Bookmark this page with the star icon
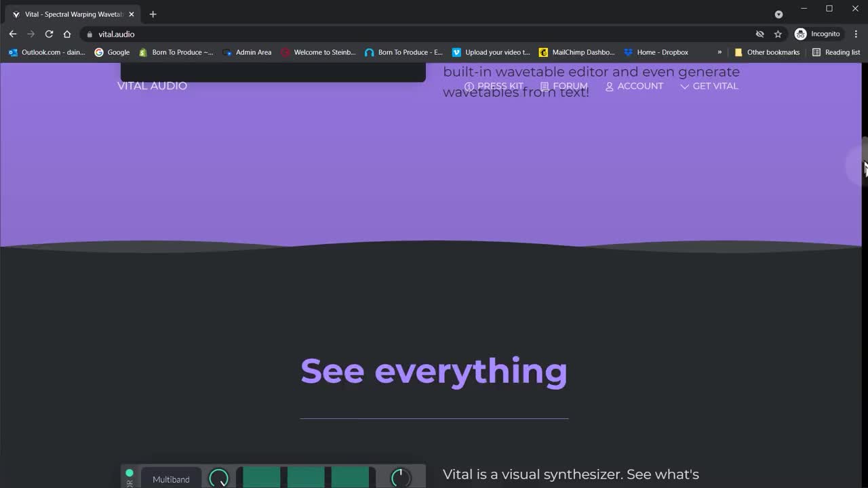868x488 pixels. (778, 34)
